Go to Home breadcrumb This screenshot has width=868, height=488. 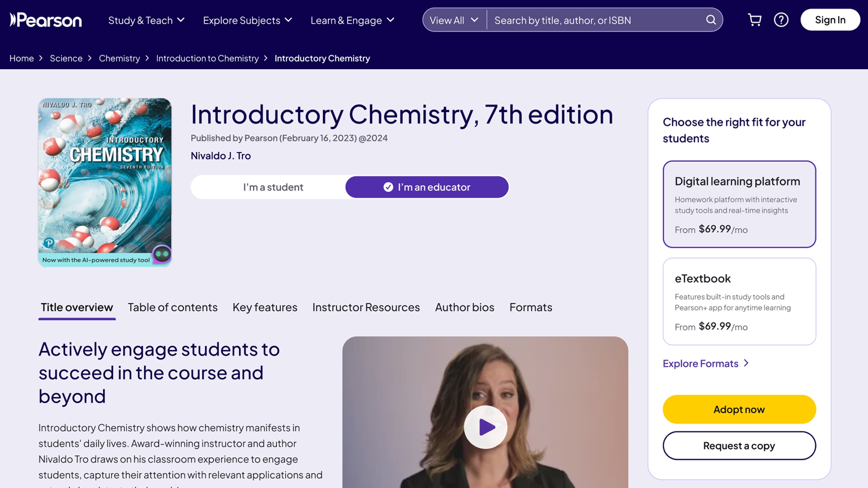tap(22, 58)
